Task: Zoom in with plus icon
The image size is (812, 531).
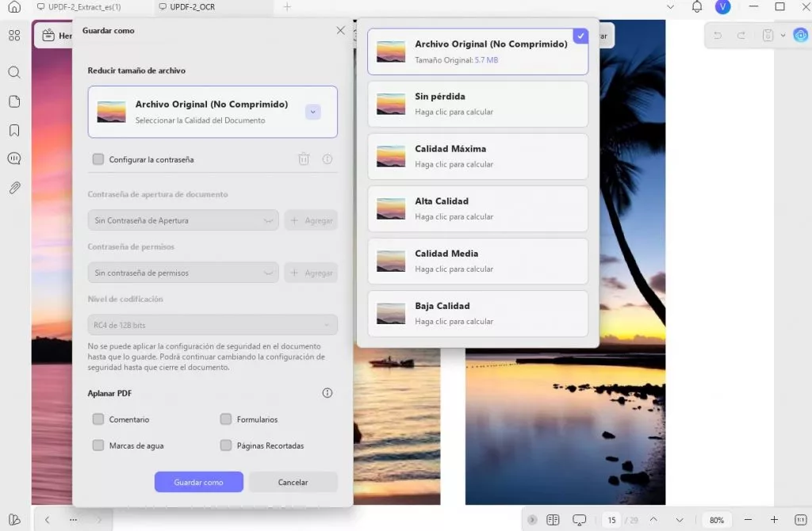Action: 774,520
